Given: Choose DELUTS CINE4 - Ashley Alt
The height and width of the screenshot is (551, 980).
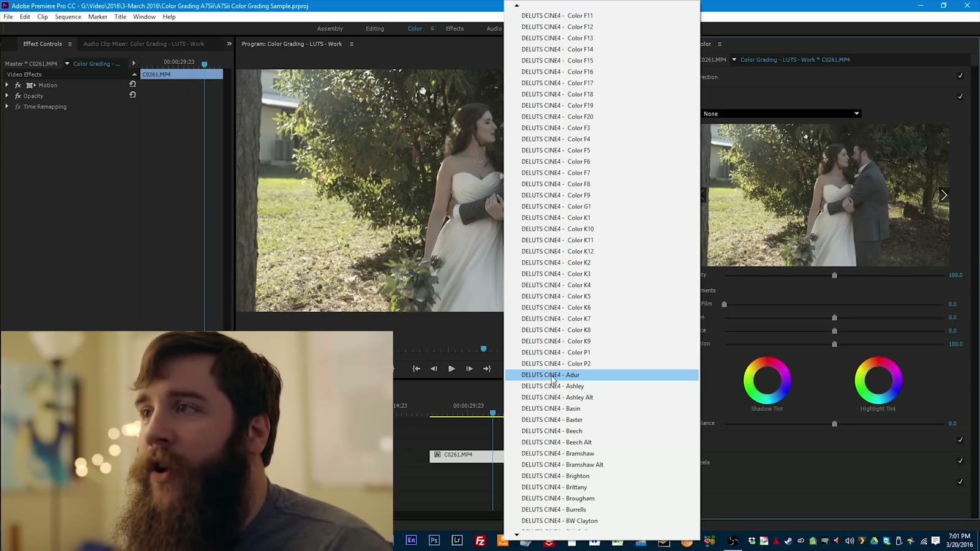Looking at the screenshot, I should [x=601, y=397].
